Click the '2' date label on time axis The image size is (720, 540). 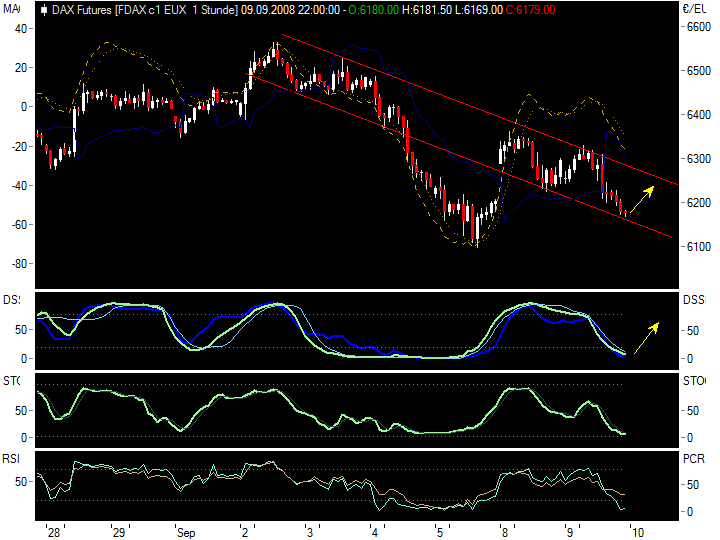click(245, 533)
